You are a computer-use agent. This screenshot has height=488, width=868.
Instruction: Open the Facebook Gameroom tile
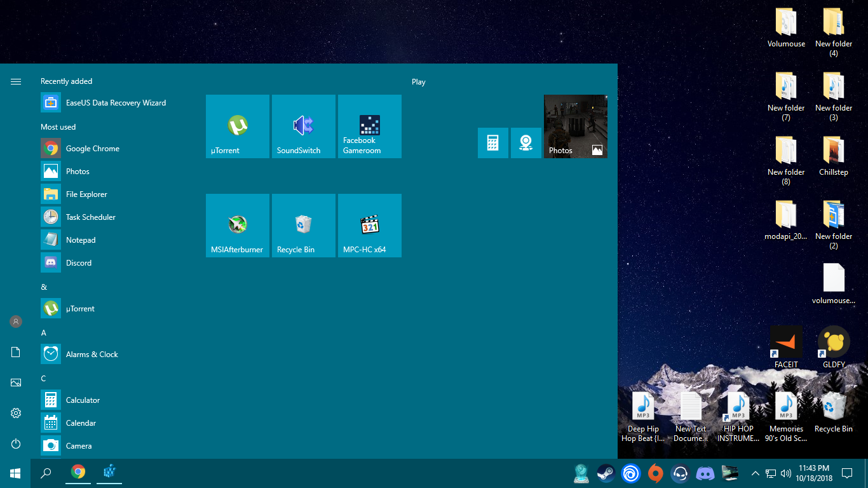click(369, 126)
